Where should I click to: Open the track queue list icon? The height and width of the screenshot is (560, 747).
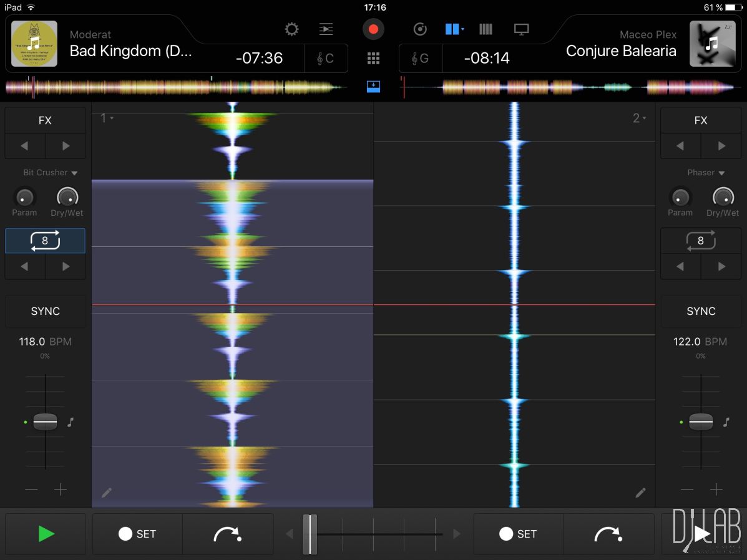coord(326,29)
